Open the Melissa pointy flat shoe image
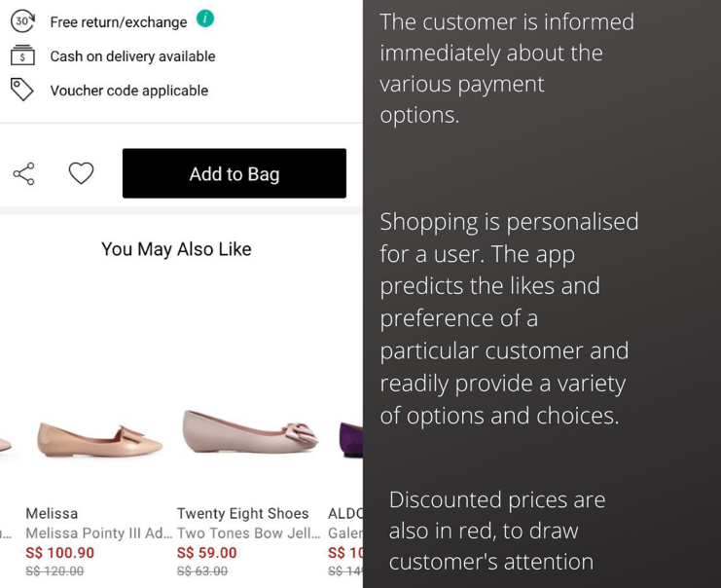 pyautogui.click(x=99, y=441)
